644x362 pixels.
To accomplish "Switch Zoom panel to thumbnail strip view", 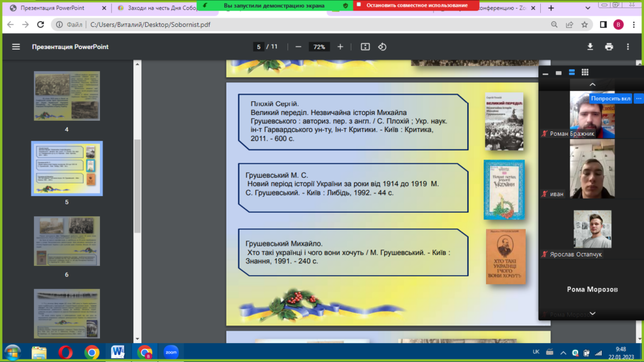I will [x=572, y=72].
